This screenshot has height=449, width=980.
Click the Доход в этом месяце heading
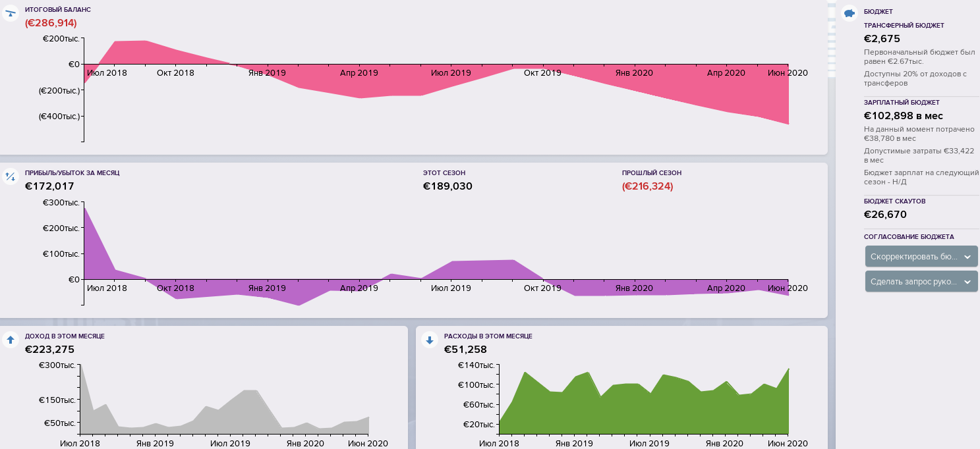pyautogui.click(x=65, y=336)
